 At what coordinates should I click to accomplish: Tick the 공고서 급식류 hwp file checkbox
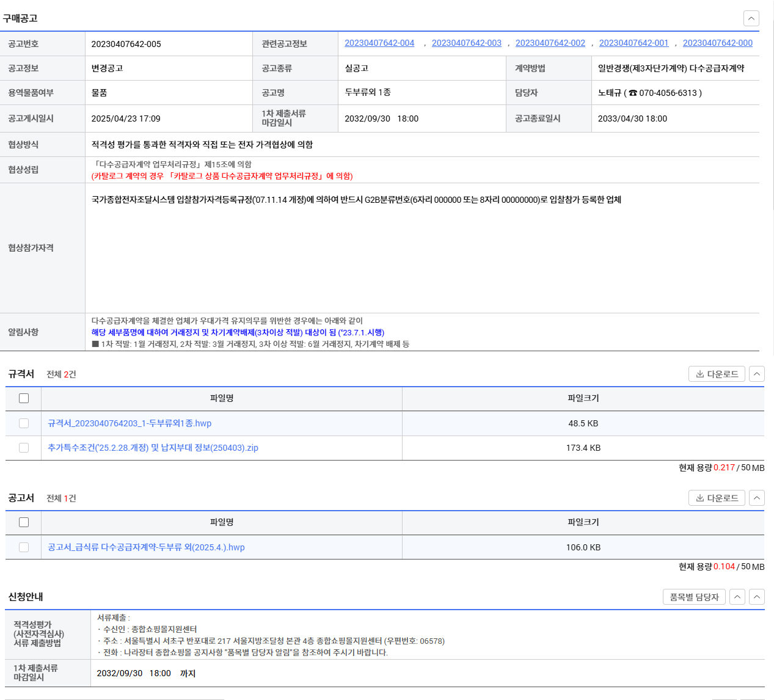(x=24, y=547)
